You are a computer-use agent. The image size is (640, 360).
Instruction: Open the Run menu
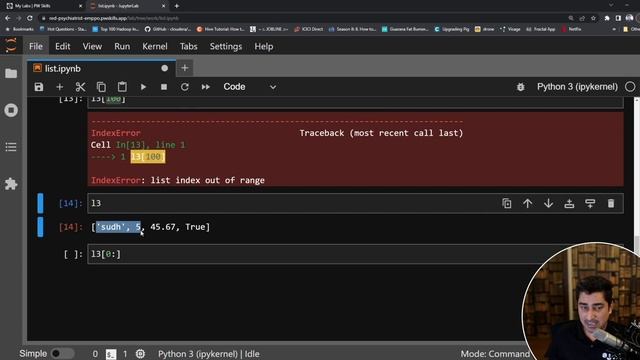(122, 47)
